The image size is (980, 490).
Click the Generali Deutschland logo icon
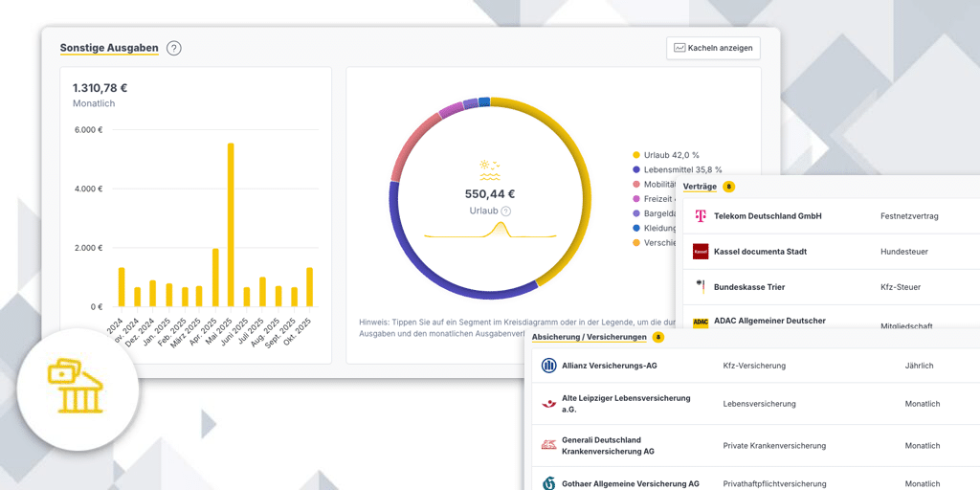[548, 446]
